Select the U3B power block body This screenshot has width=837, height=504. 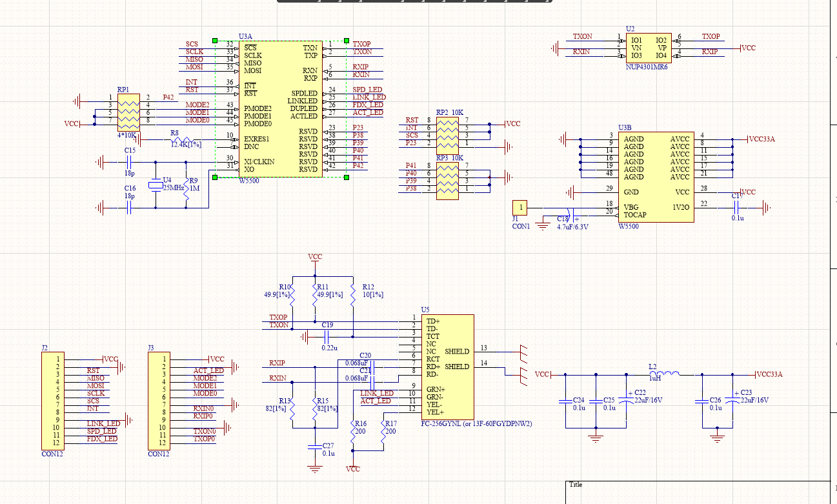pos(656,177)
